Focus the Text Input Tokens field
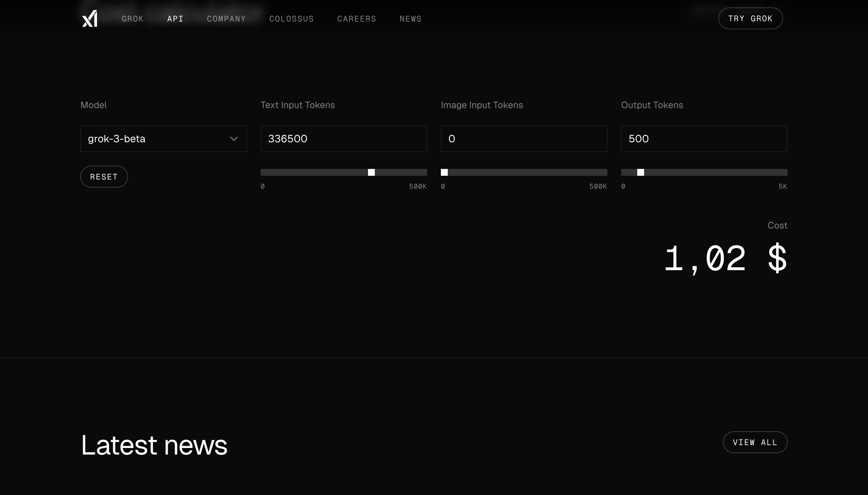Viewport: 868px width, 495px height. pos(344,139)
